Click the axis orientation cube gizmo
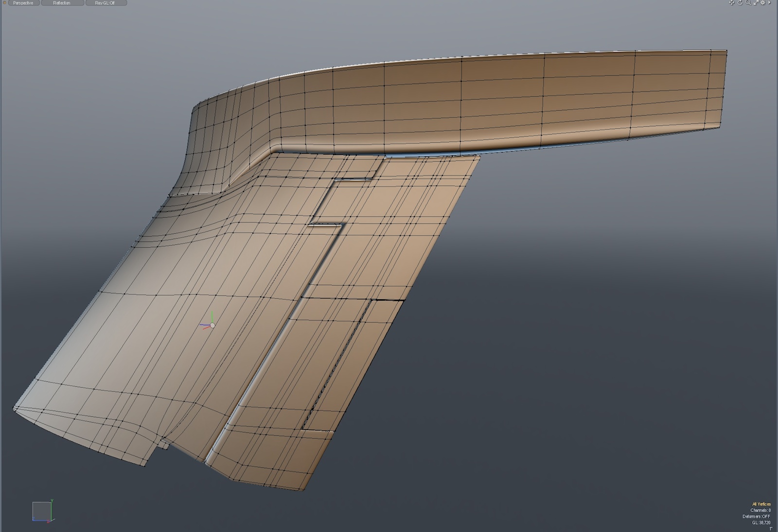The image size is (778, 532). (41, 511)
